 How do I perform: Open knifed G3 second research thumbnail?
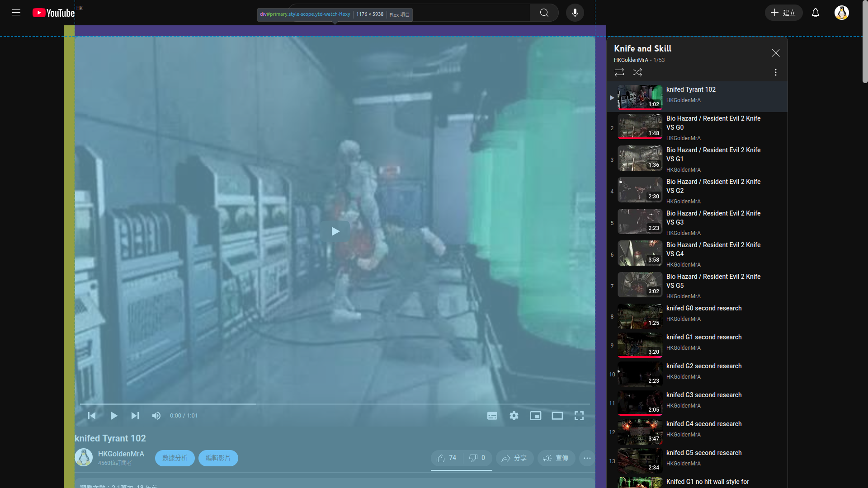click(640, 403)
